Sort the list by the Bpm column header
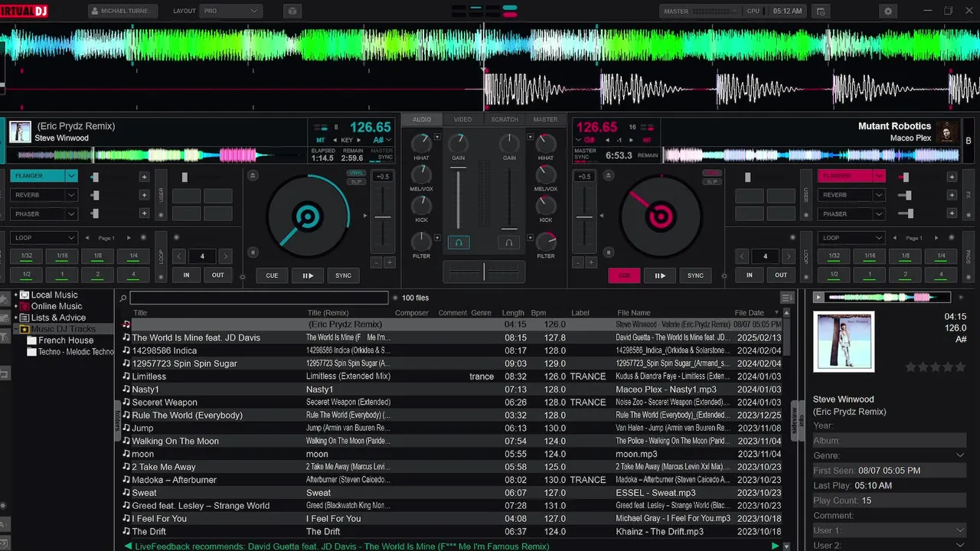This screenshot has width=980, height=551. point(538,313)
